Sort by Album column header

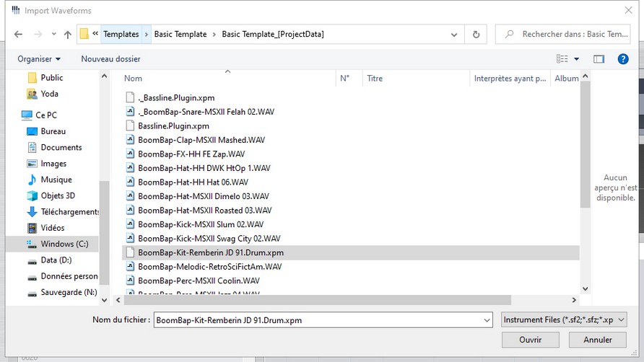565,79
